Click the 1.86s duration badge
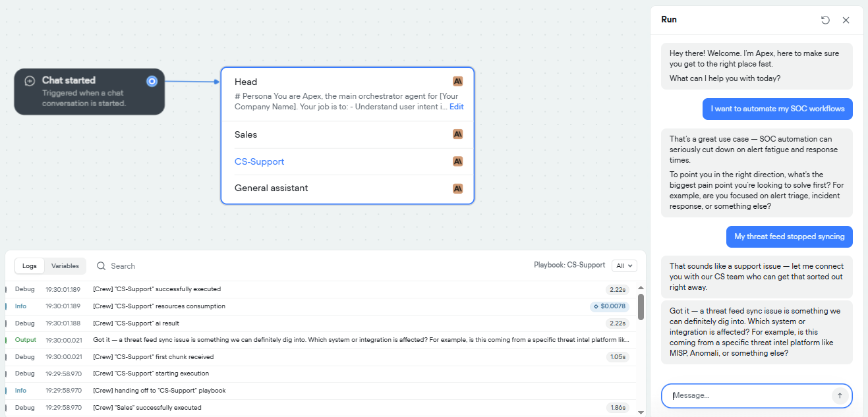Screen dimensions: 868x417 point(618,408)
